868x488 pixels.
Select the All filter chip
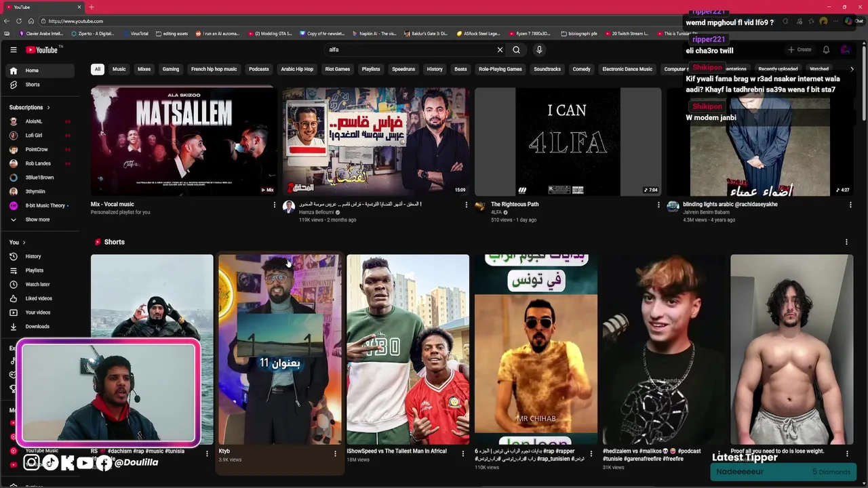[98, 69]
